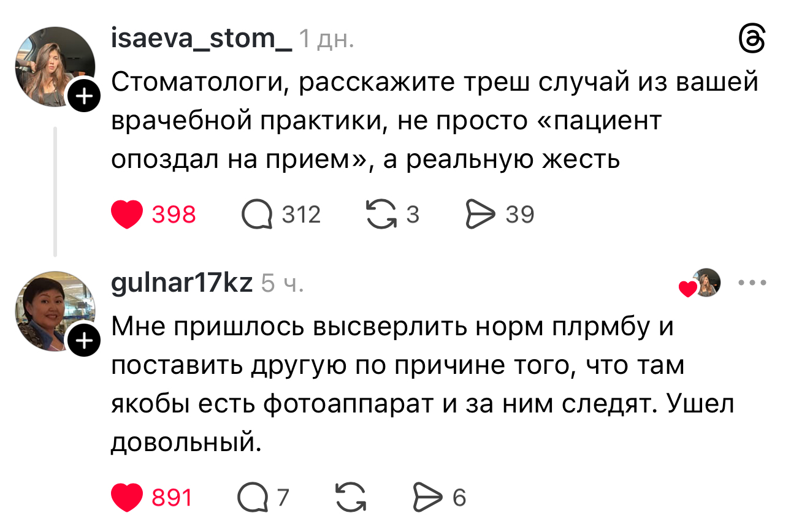This screenshot has width=791, height=532.
Task: Open more options menu on gulnar17kz reply
Action: (751, 283)
